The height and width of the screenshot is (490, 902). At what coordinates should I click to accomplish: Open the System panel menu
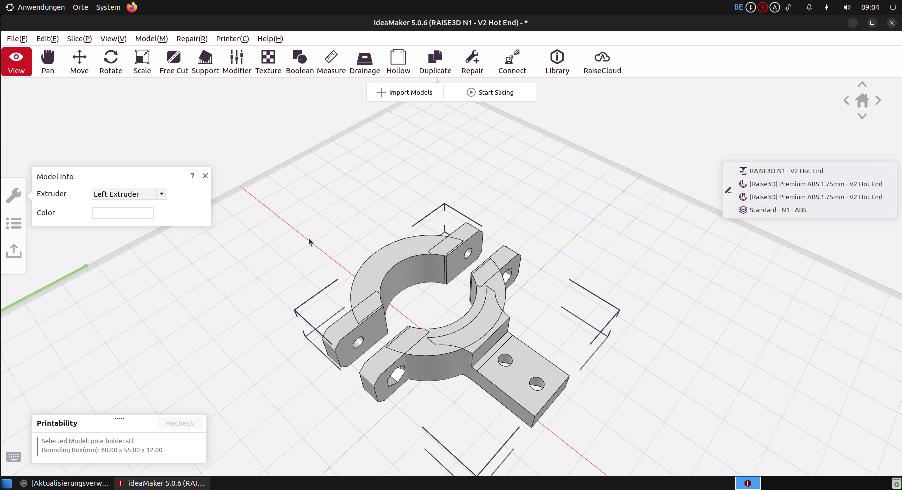(x=108, y=7)
